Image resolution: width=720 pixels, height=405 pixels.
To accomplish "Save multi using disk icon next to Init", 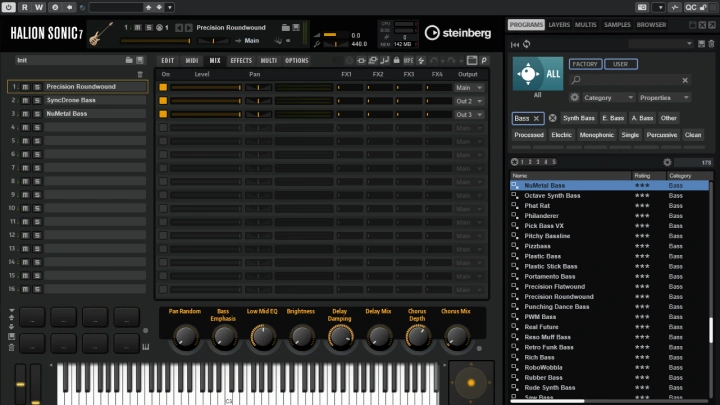I will [140, 60].
